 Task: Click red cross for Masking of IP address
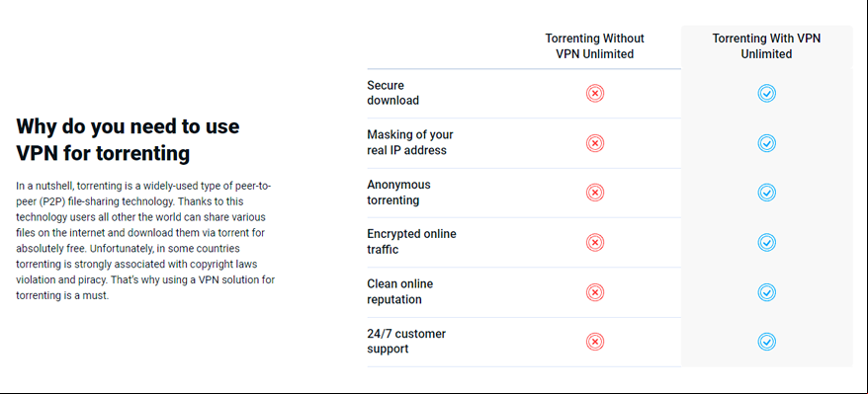coord(595,143)
